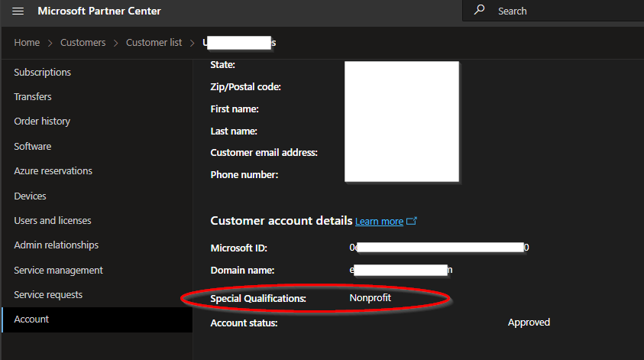Click the Last name label

coord(234,131)
